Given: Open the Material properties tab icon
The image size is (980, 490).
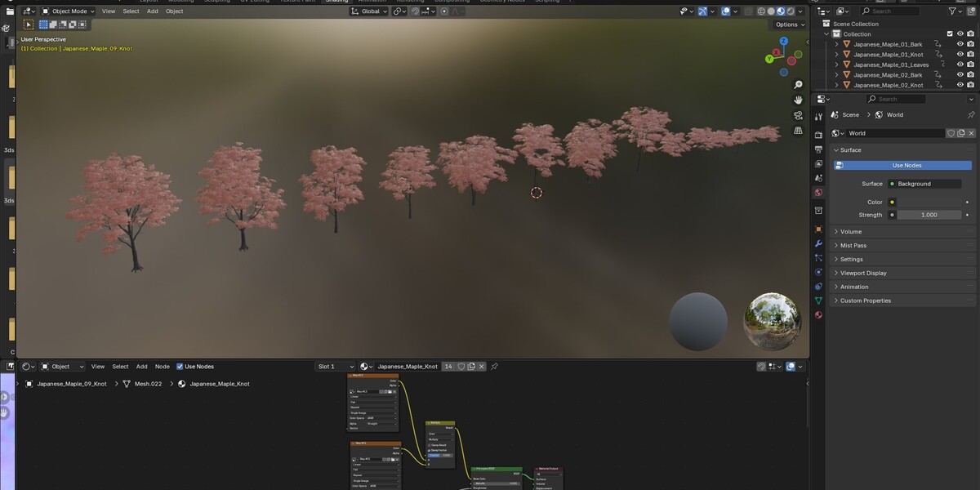Looking at the screenshot, I should tap(818, 314).
